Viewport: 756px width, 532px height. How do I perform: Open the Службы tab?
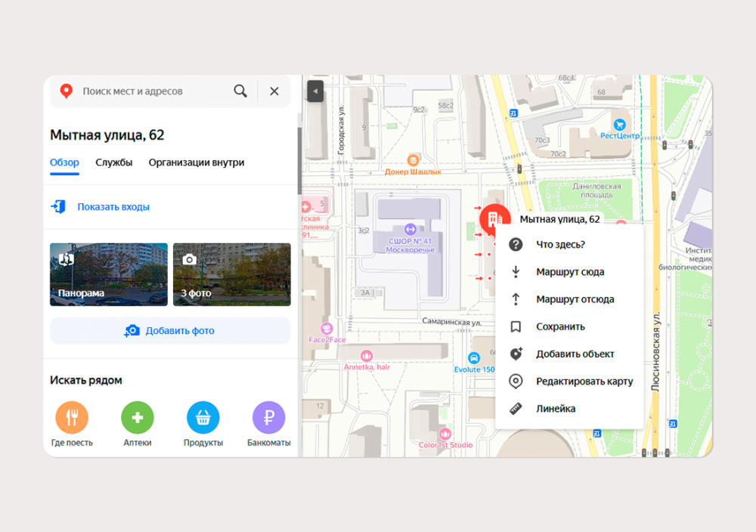[x=114, y=162]
